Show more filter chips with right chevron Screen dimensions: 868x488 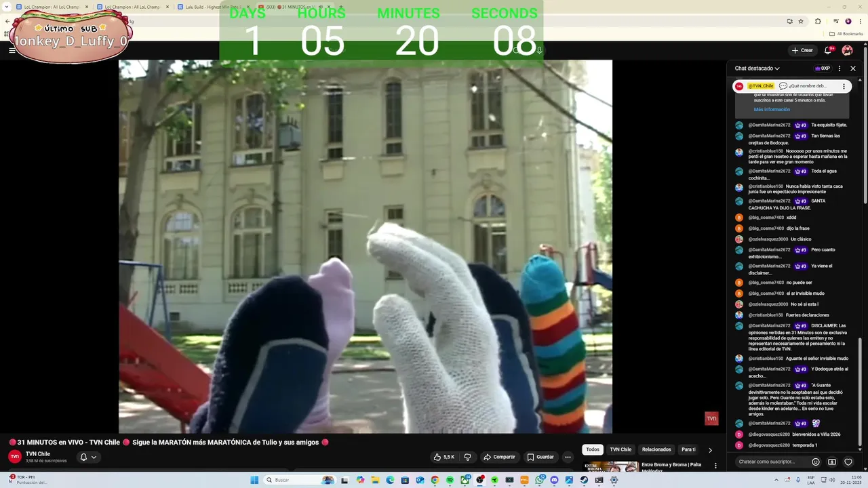(710, 449)
